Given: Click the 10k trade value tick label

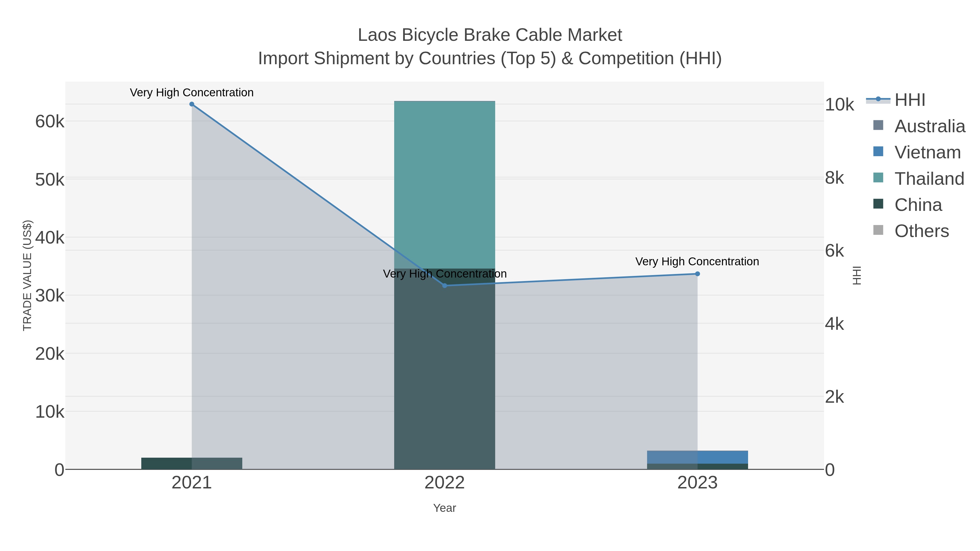Looking at the screenshot, I should point(50,412).
